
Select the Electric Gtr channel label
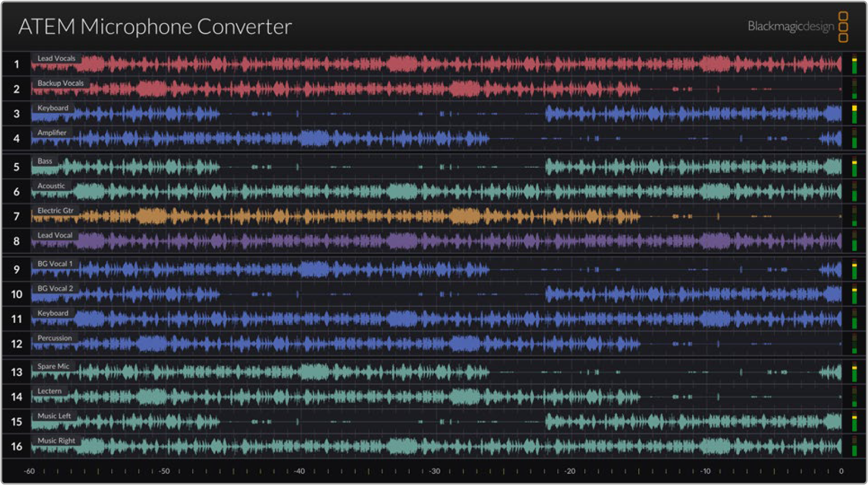[55, 210]
